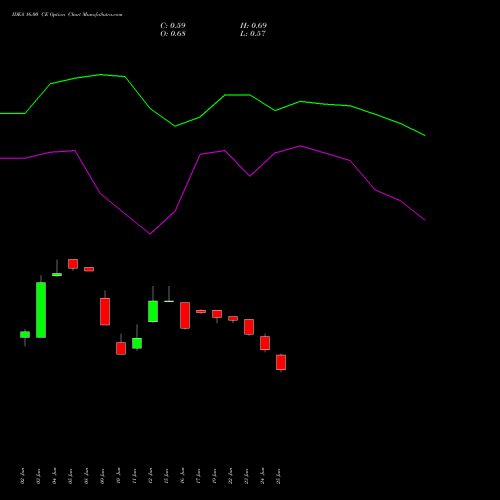The width and height of the screenshot is (500, 500).
Task: Click the red candle for 16 Jun
Action: tap(185, 315)
